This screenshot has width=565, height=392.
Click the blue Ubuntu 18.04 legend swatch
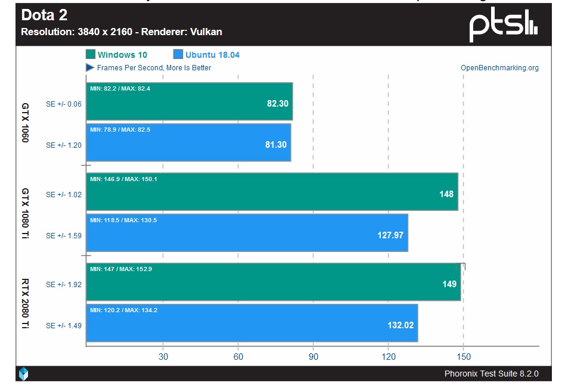pyautogui.click(x=178, y=55)
